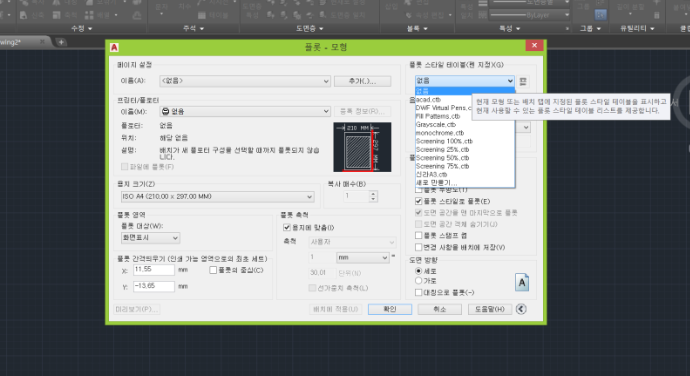
Task: Click the 추가(.)... add page setup button
Action: tap(363, 81)
